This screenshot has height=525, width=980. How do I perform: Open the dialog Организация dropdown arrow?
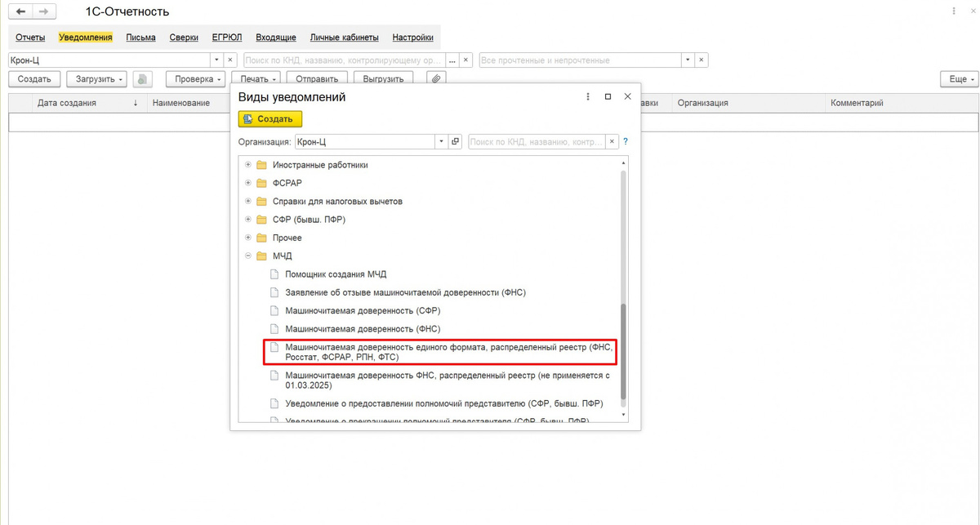442,141
